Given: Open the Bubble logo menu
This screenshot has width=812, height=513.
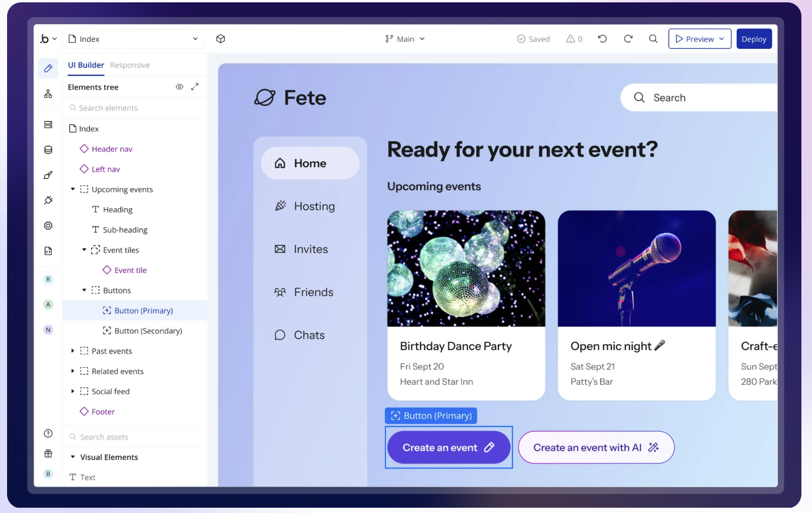Looking at the screenshot, I should [48, 39].
